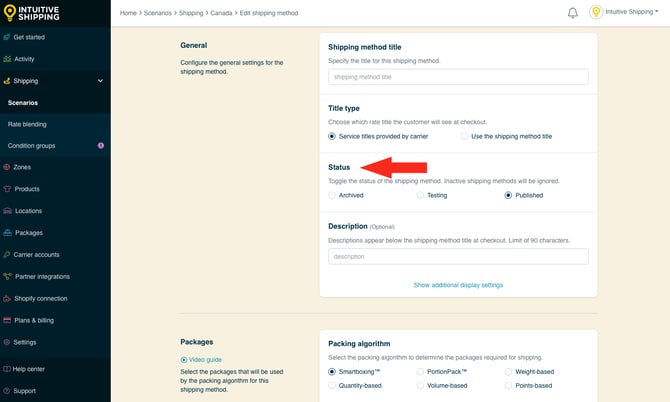670x402 pixels.
Task: Set status to Archived
Action: [332, 195]
